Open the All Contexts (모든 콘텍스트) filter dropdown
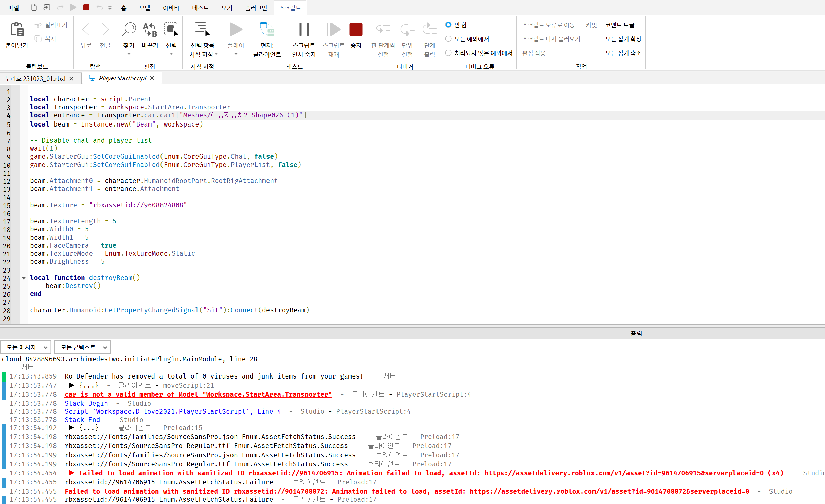Image resolution: width=825 pixels, height=504 pixels. [x=82, y=347]
